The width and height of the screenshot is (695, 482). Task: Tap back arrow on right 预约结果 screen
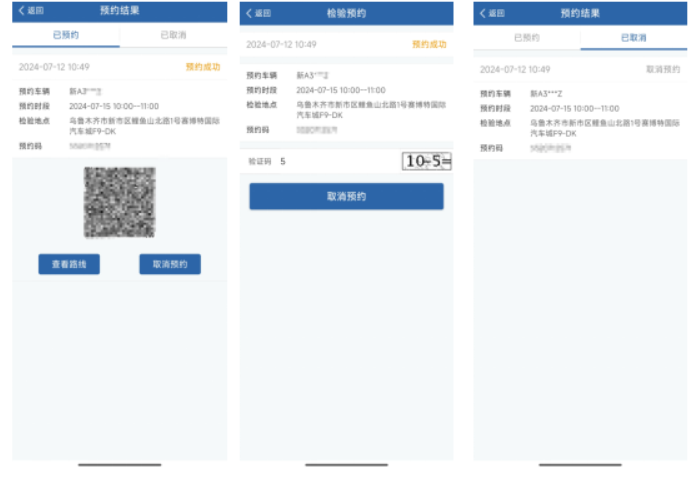(x=483, y=13)
